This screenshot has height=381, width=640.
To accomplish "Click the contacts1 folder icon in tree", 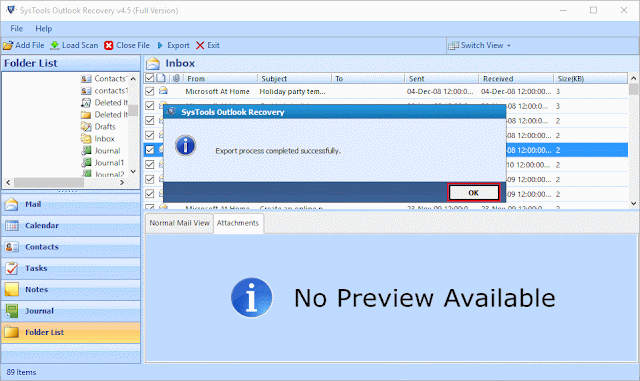I will point(86,91).
